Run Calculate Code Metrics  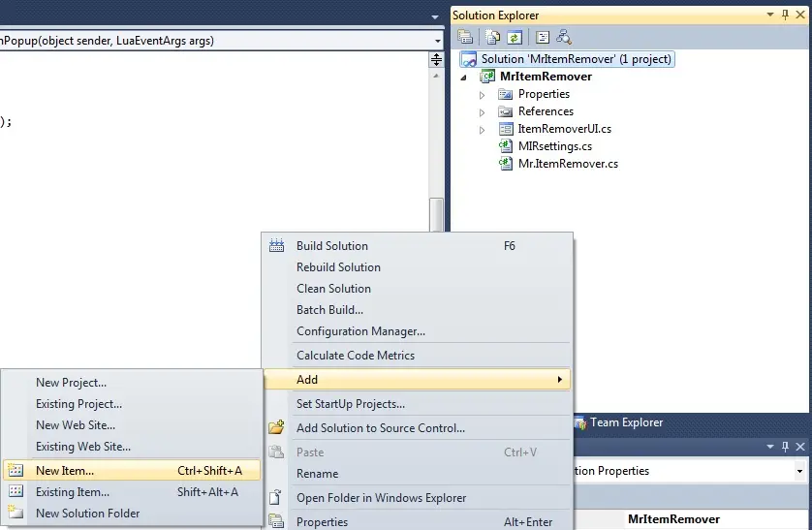(x=418, y=355)
